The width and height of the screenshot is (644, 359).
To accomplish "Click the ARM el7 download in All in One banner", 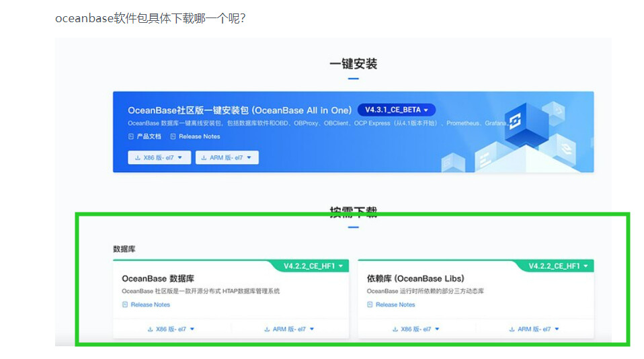I will (x=227, y=158).
